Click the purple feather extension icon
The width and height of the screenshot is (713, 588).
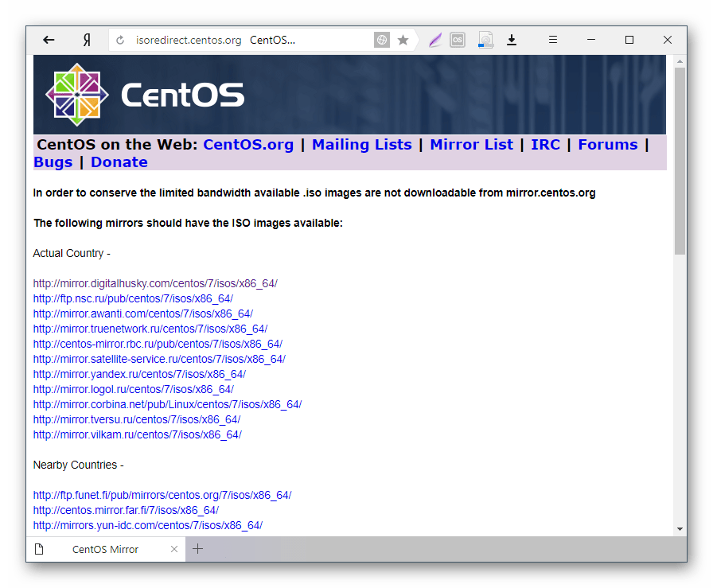(434, 39)
